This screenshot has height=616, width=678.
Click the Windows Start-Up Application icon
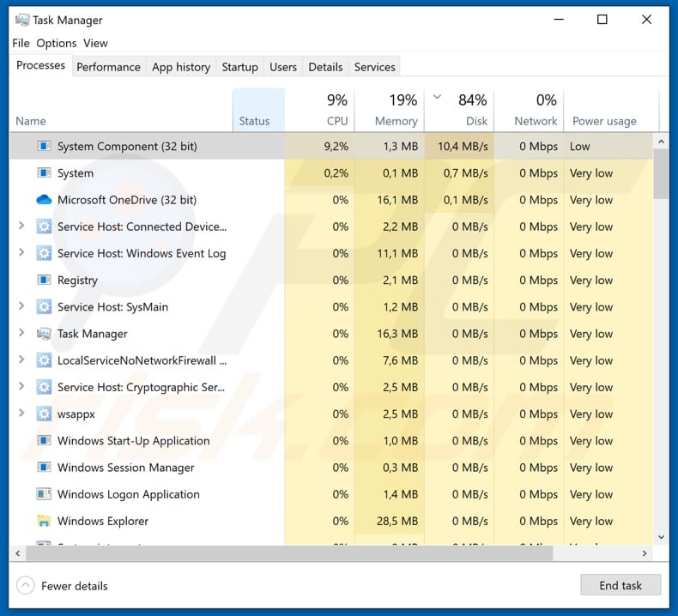point(44,441)
